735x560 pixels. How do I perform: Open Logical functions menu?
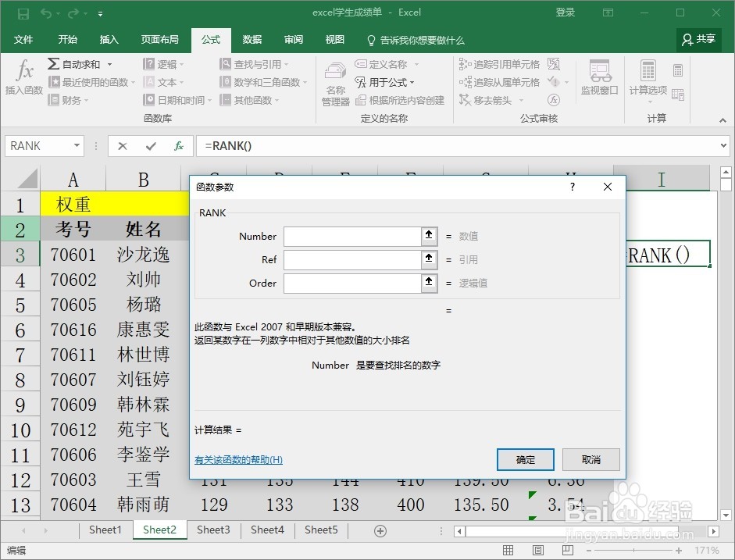(163, 64)
